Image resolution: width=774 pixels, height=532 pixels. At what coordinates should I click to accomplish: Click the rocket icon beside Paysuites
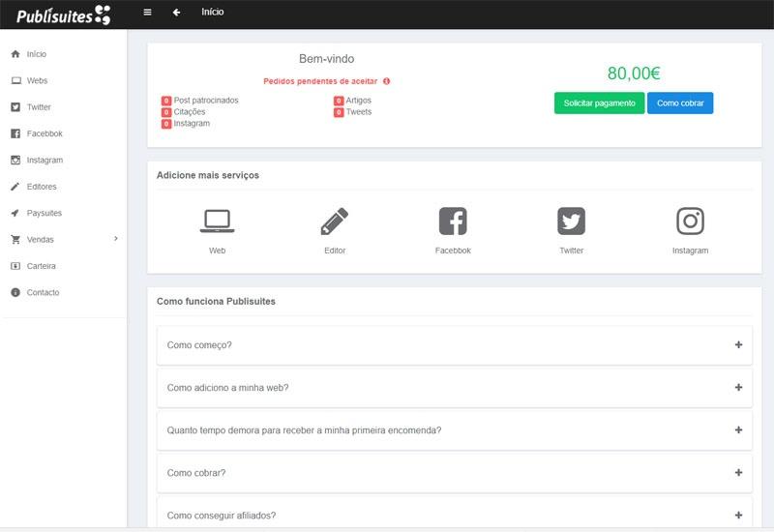[x=15, y=213]
